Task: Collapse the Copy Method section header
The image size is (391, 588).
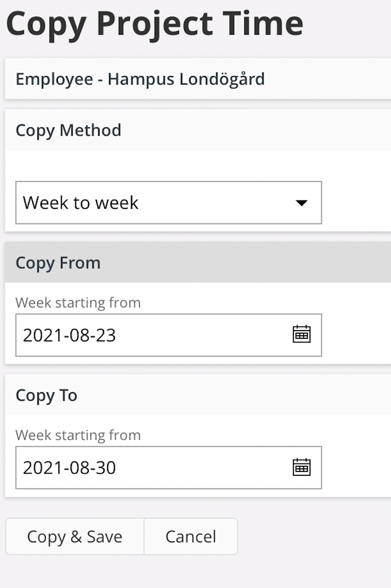Action: click(x=198, y=130)
